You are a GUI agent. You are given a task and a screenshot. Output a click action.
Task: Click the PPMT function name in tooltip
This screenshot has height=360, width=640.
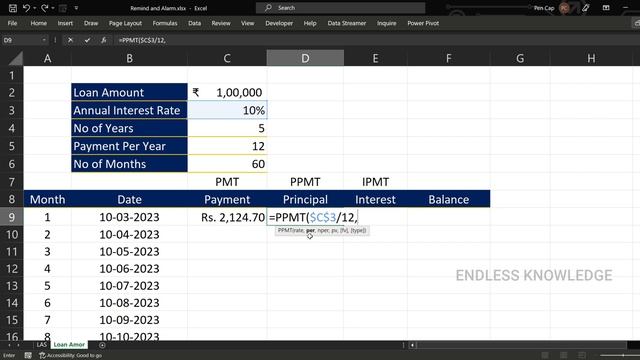tap(285, 230)
